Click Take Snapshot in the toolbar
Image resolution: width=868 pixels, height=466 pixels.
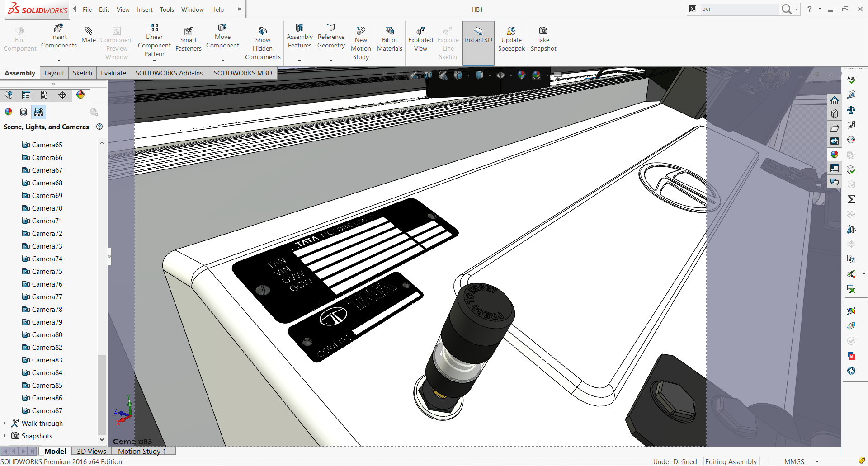pos(543,39)
